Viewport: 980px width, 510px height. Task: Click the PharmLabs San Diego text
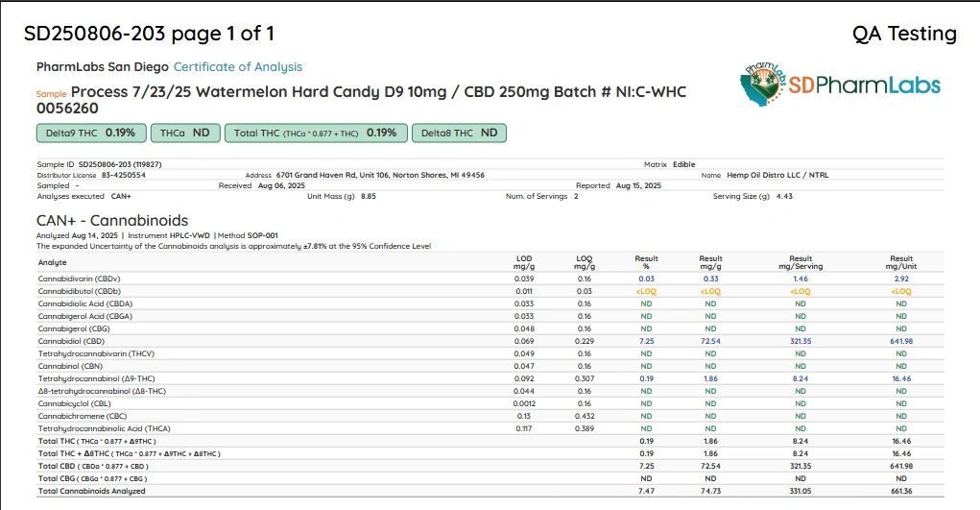pyautogui.click(x=102, y=67)
